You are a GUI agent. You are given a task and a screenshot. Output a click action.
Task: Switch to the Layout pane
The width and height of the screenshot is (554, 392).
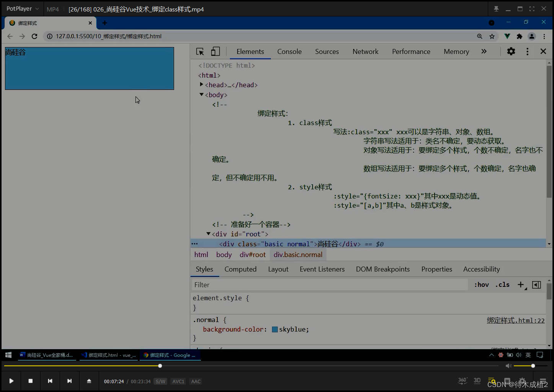tap(278, 269)
